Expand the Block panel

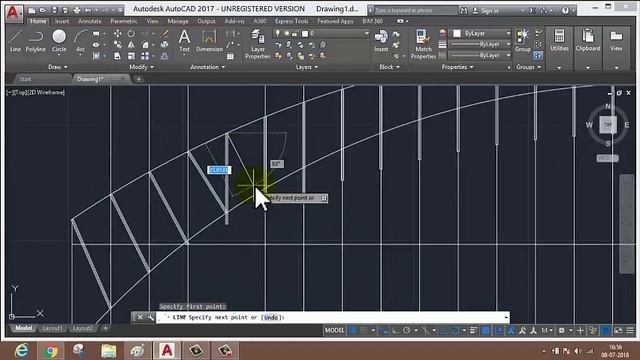pyautogui.click(x=389, y=67)
